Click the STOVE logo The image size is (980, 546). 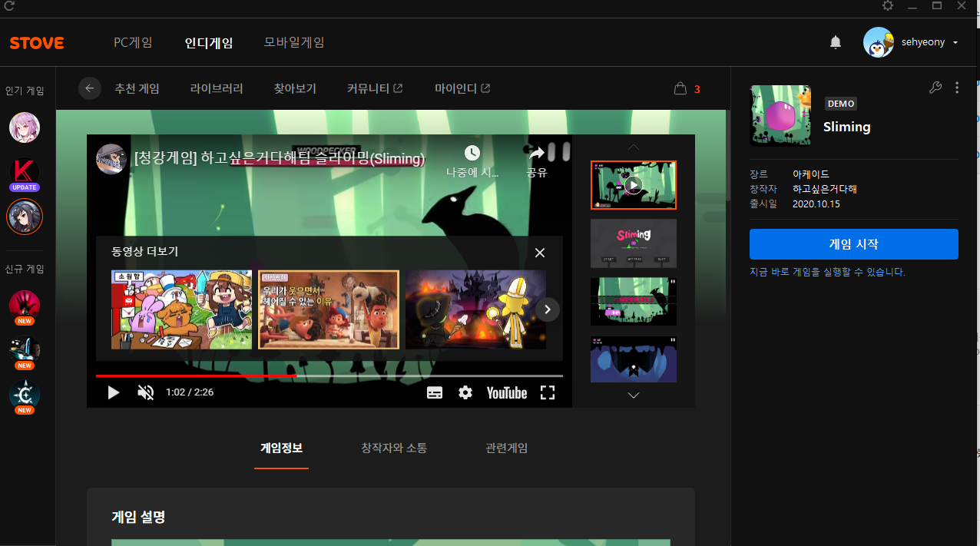pos(37,43)
